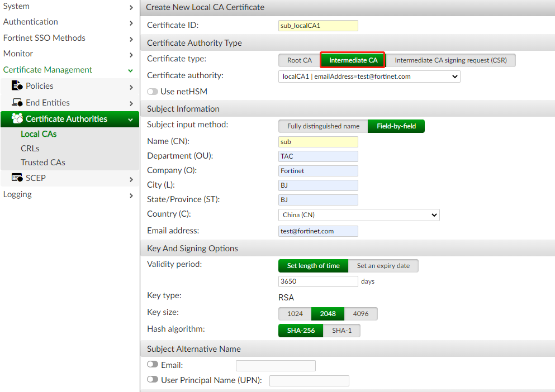Image resolution: width=555 pixels, height=392 pixels.
Task: Switch validity to Set an expiry date
Action: (x=383, y=266)
